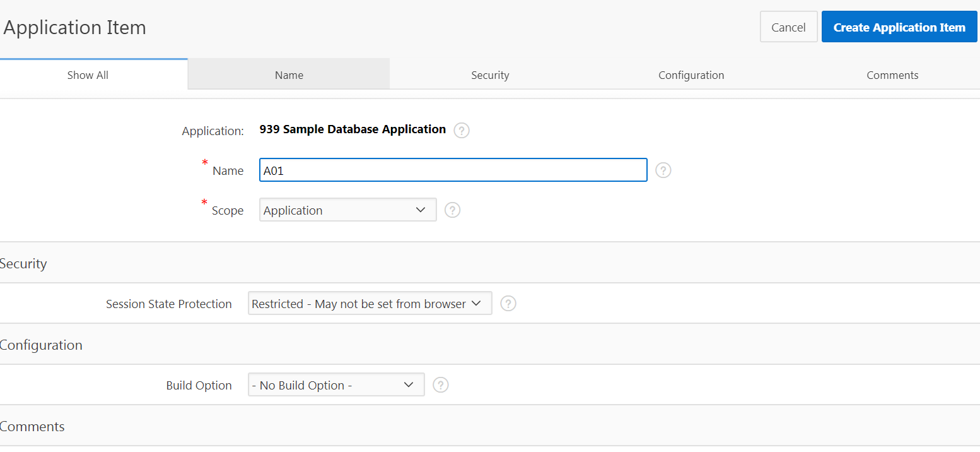
Task: Open the Session State Protection dropdown
Action: (x=370, y=303)
